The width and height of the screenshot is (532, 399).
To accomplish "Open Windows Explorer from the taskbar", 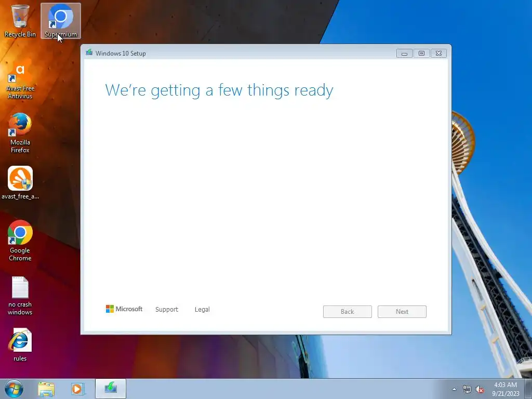I will [46, 389].
